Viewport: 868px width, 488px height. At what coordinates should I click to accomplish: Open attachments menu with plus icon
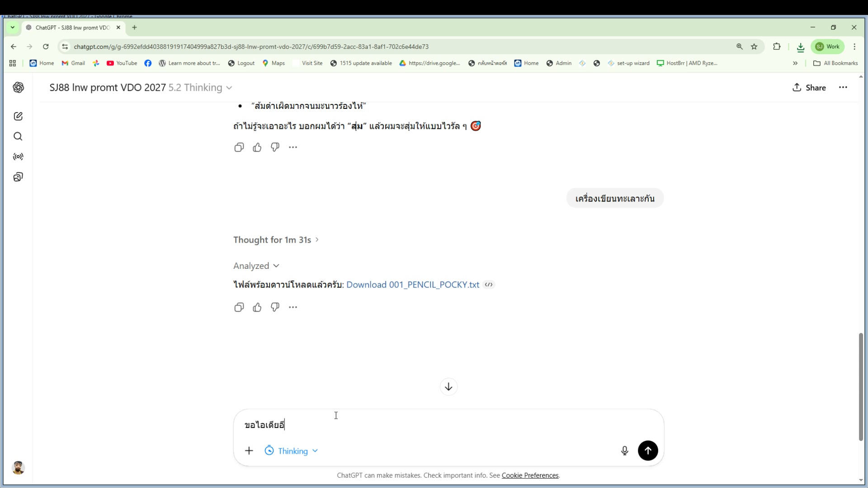(x=249, y=450)
